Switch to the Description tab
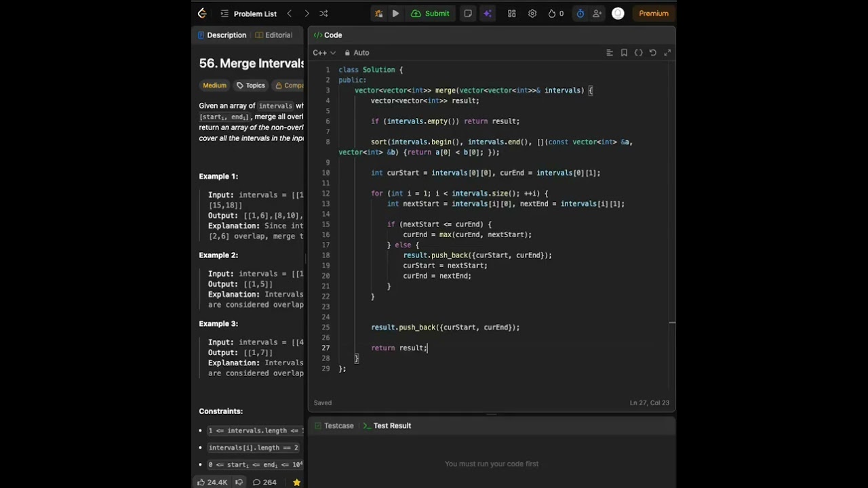The height and width of the screenshot is (488, 868). click(x=222, y=35)
